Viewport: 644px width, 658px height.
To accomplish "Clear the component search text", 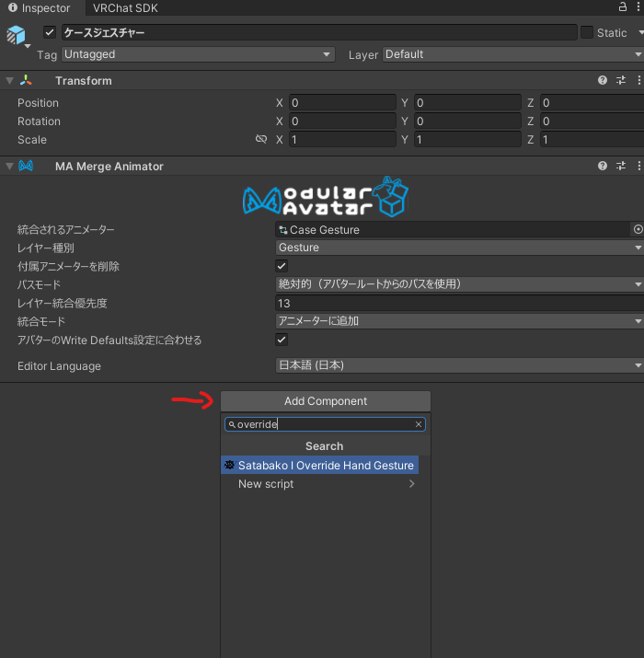I will click(419, 424).
